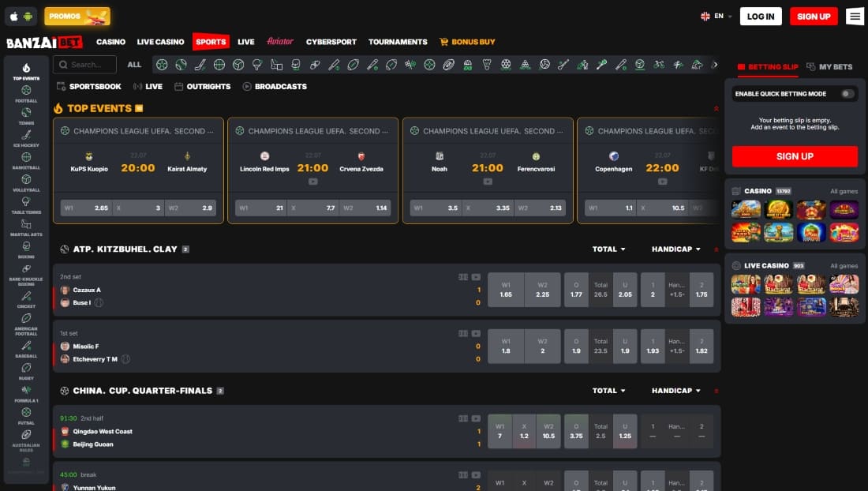
Task: Open first live casino game thumbnail
Action: tap(746, 284)
